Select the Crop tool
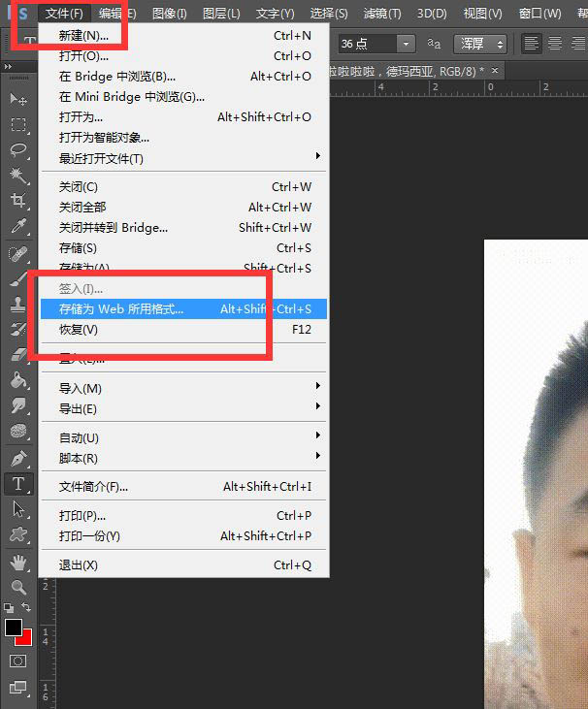The image size is (588, 709). pos(18,200)
